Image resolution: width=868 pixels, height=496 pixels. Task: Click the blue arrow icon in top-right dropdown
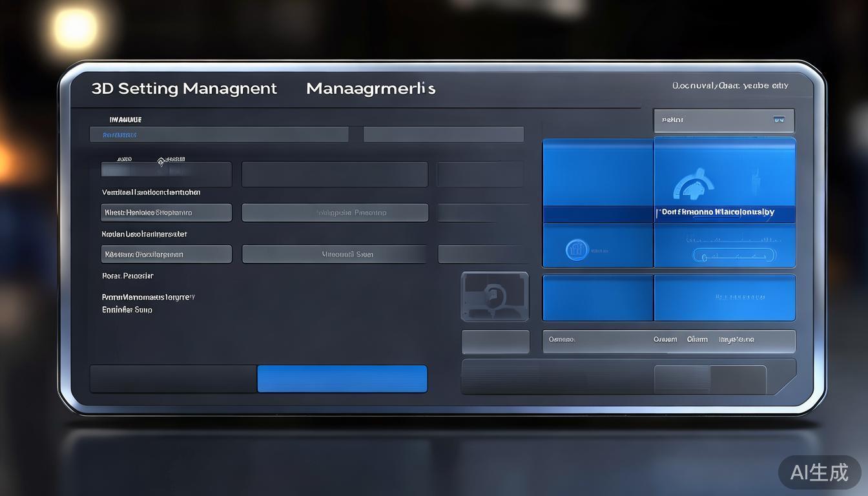click(778, 120)
